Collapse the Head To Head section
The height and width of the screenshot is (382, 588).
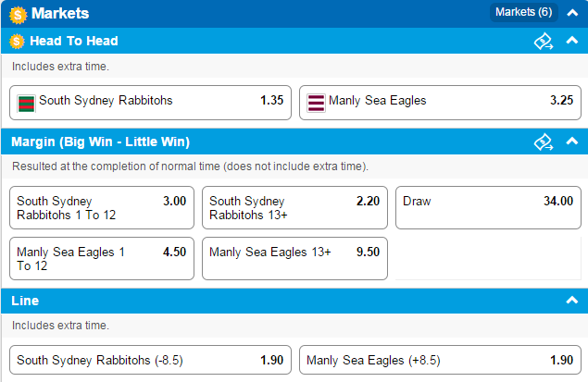(572, 40)
